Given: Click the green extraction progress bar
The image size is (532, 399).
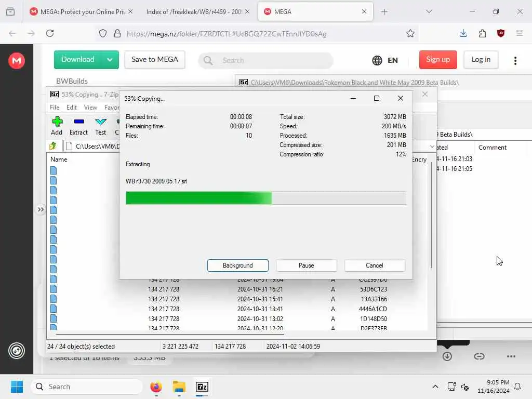Looking at the screenshot, I should [265, 198].
